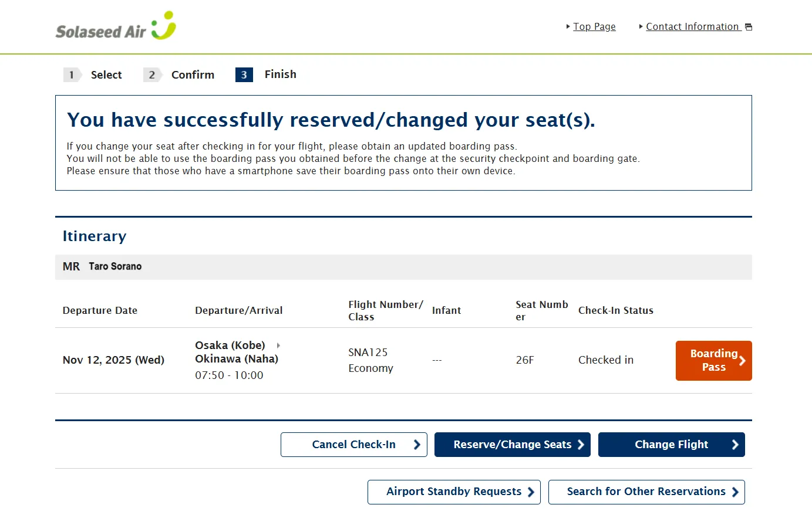The height and width of the screenshot is (525, 812).
Task: Open the Top Page link
Action: pyautogui.click(x=594, y=26)
